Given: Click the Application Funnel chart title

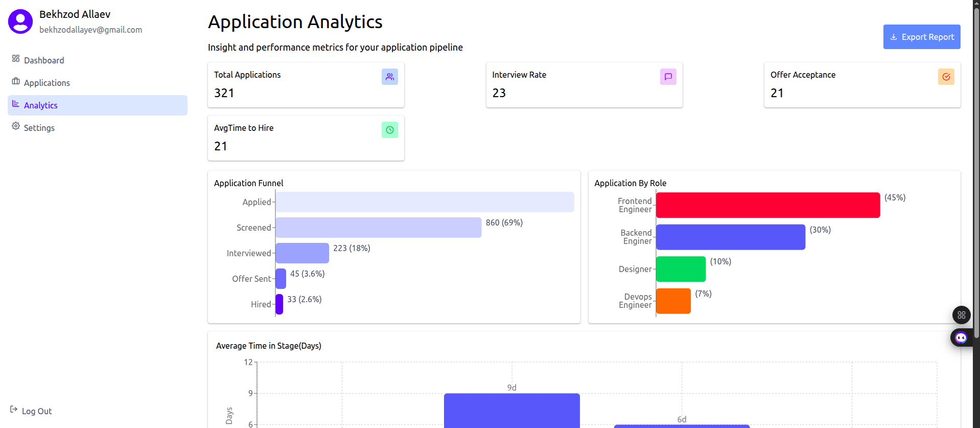Looking at the screenshot, I should click(x=249, y=183).
